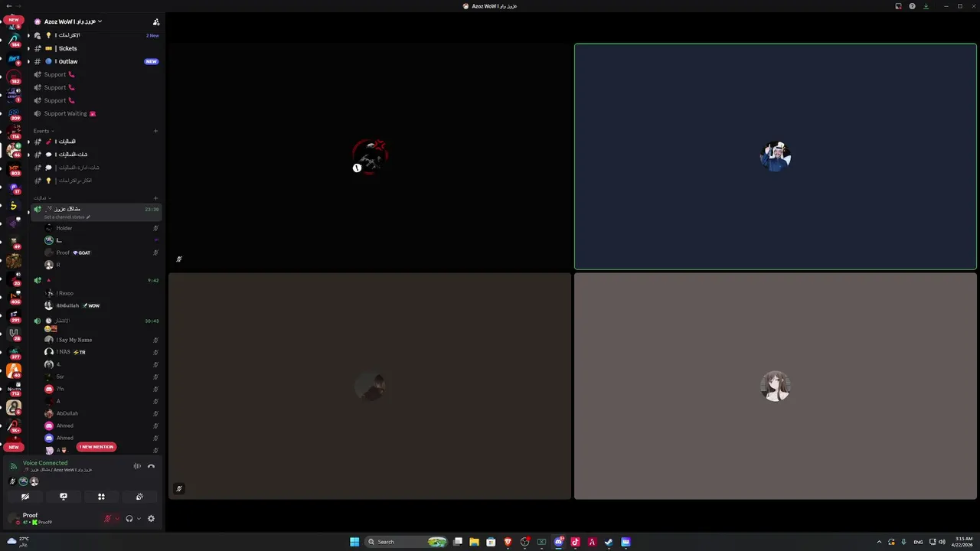980x551 pixels.
Task: Open Discord inbox icon in title bar
Action: click(898, 6)
